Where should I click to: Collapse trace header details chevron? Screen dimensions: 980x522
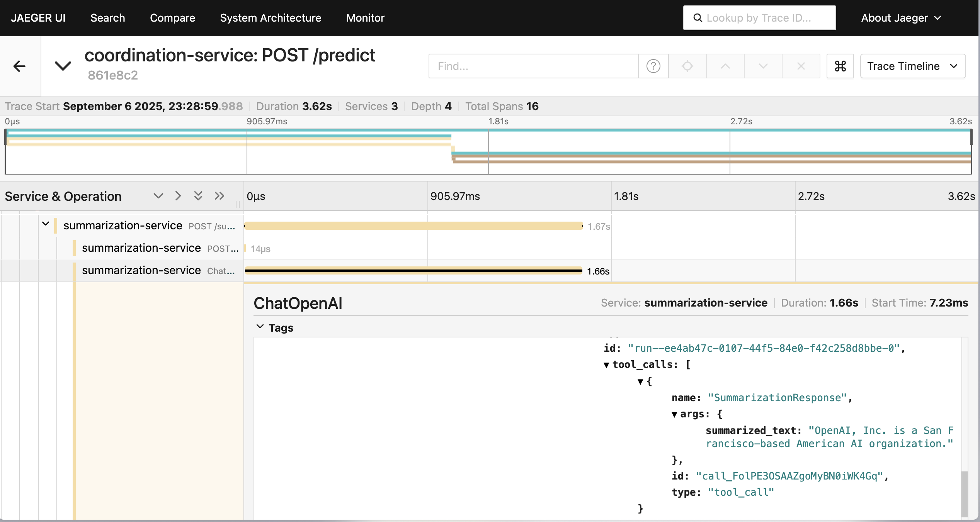(63, 66)
